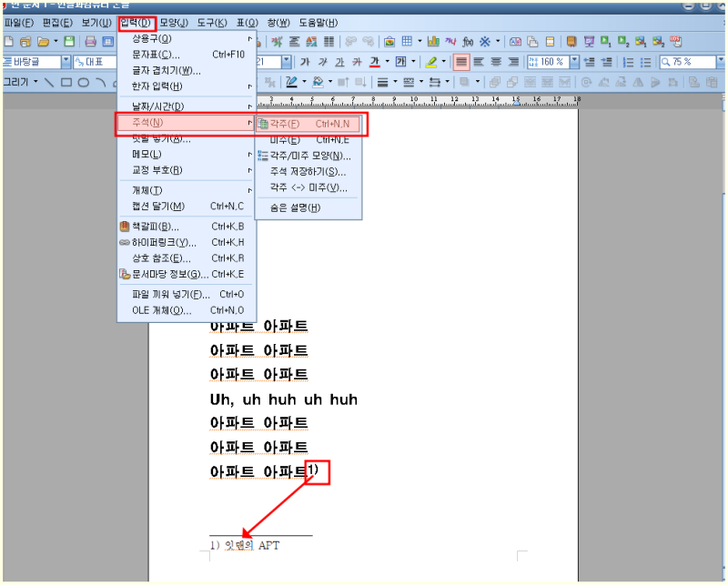728x586 pixels.
Task: Click 문자표(C)... menu entry
Action: coord(186,55)
